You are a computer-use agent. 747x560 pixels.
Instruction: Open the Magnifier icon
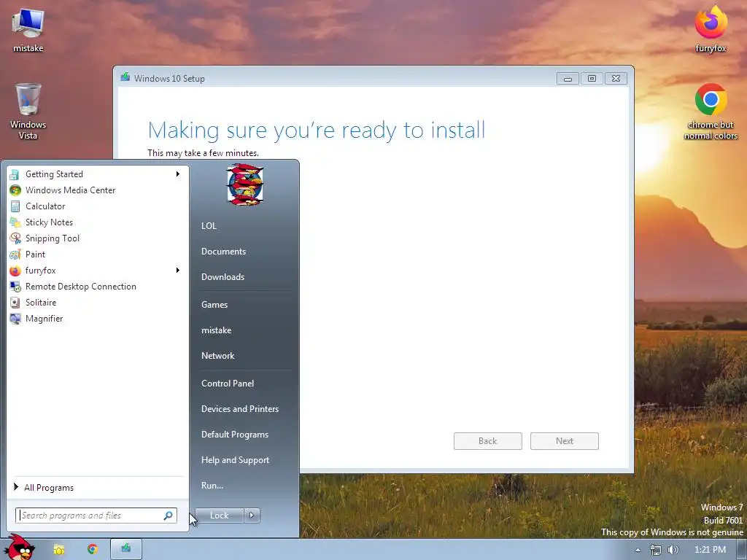point(15,319)
